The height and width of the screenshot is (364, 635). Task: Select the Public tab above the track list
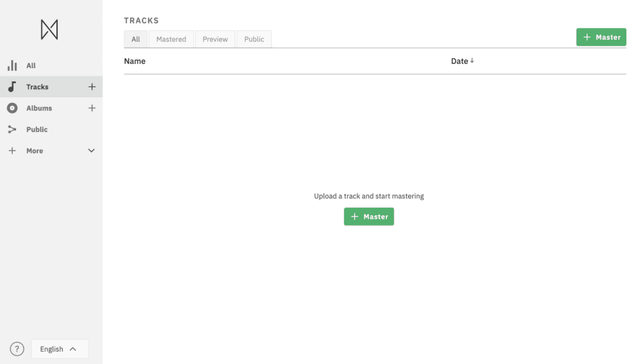(254, 39)
